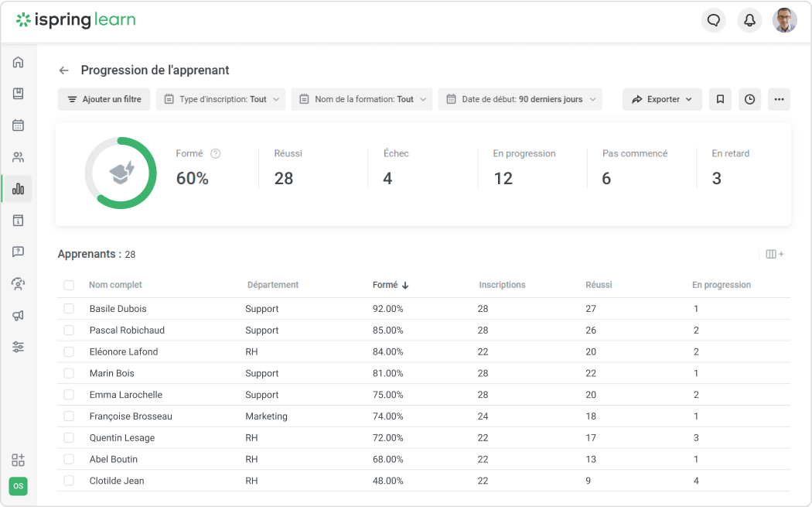Open the user profile avatar

click(785, 20)
